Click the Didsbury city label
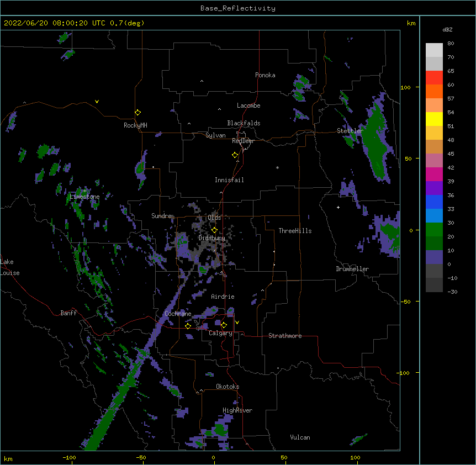This screenshot has height=465, width=476. (x=211, y=238)
